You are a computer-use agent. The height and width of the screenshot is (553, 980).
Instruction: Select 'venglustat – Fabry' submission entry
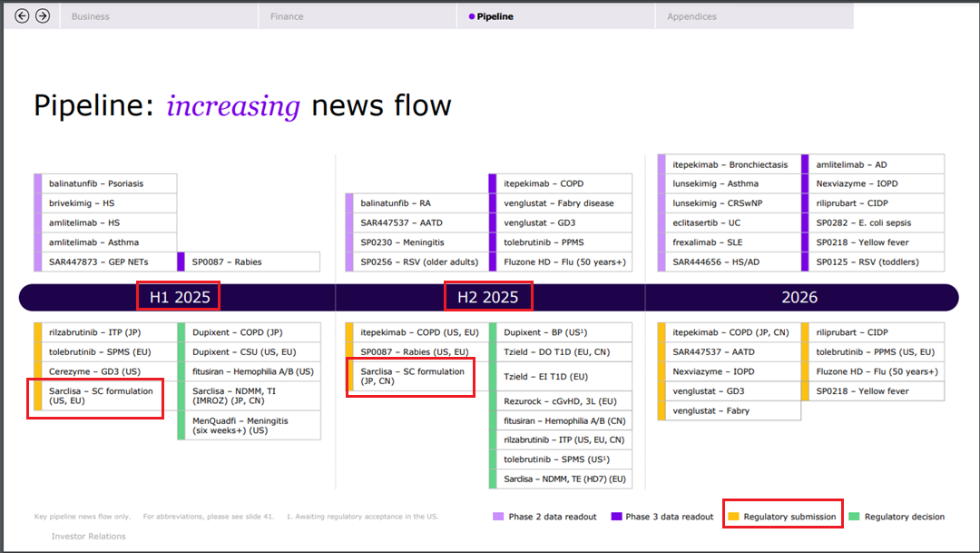click(730, 411)
